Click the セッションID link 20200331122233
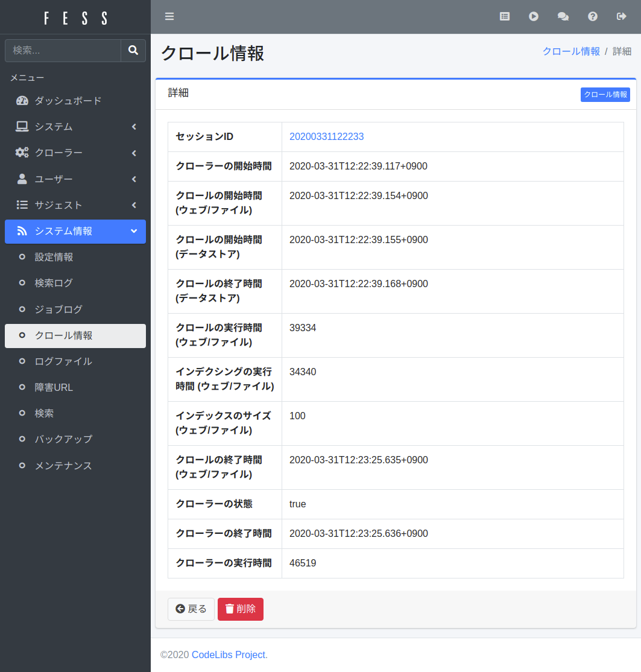641x672 pixels. (326, 136)
